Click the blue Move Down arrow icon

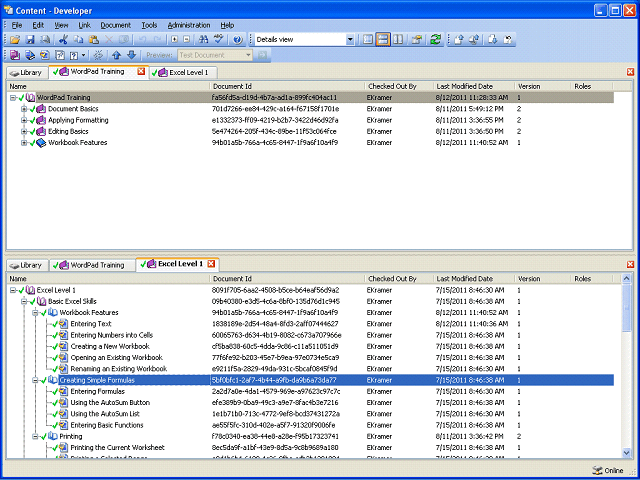click(131, 55)
